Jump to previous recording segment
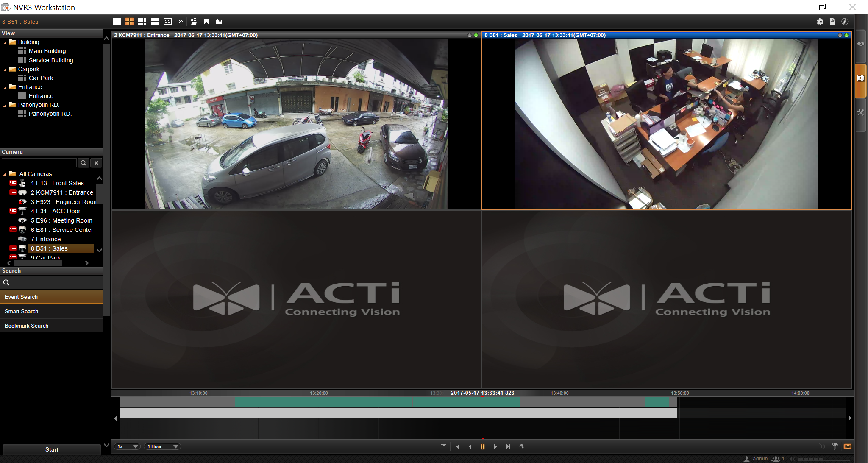The height and width of the screenshot is (463, 868). pos(457,446)
